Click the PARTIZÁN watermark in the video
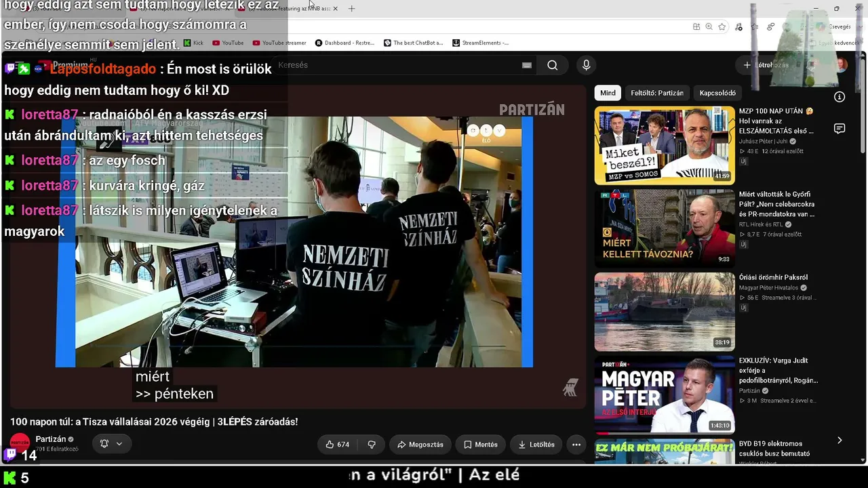Image resolution: width=868 pixels, height=488 pixels. pyautogui.click(x=532, y=110)
